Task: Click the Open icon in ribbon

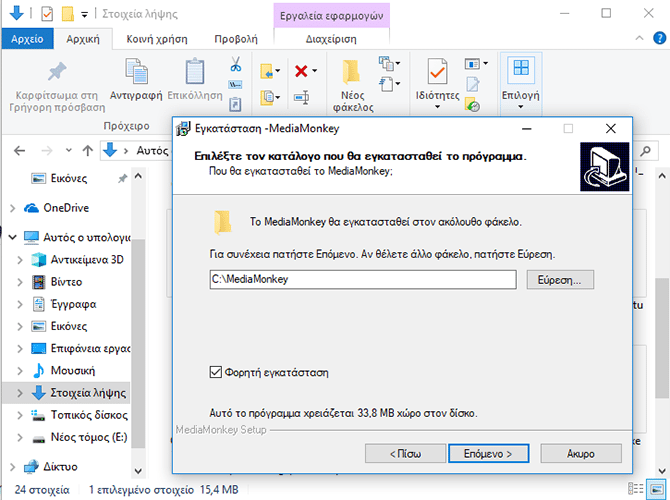Action: click(472, 64)
